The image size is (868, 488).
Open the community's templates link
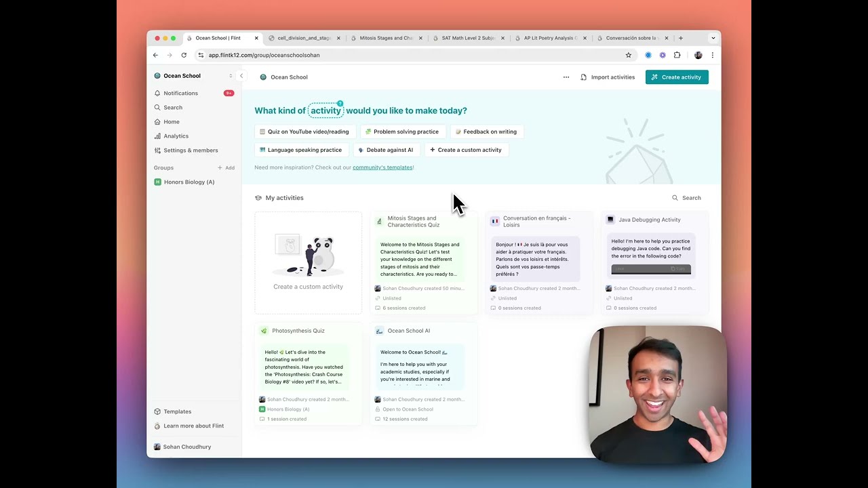(x=382, y=167)
